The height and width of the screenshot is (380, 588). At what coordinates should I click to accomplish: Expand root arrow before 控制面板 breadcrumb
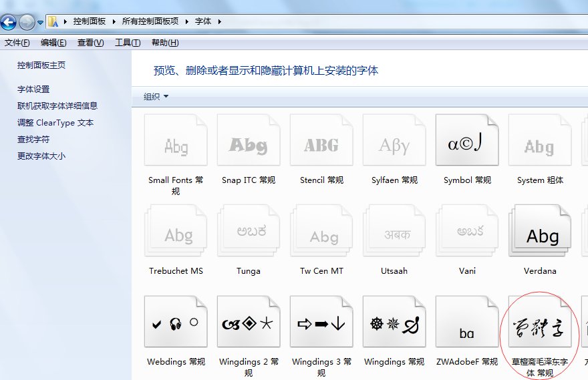(x=65, y=22)
